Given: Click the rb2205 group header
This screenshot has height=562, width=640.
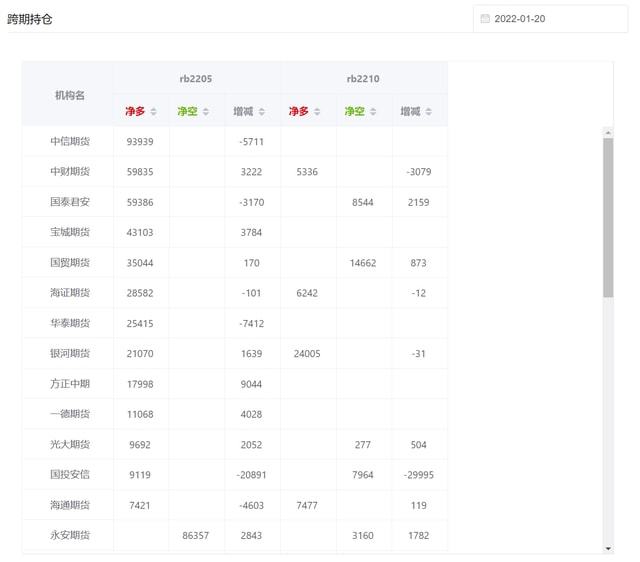Looking at the screenshot, I should tap(196, 79).
